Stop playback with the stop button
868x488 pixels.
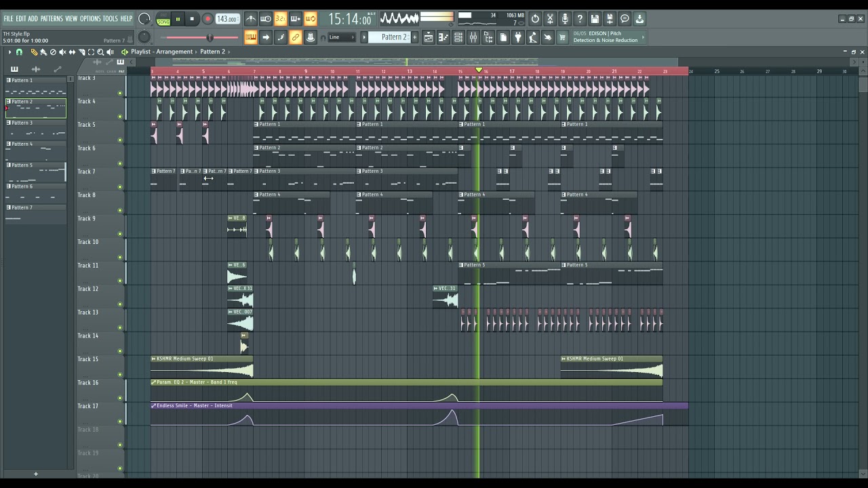pyautogui.click(x=192, y=20)
